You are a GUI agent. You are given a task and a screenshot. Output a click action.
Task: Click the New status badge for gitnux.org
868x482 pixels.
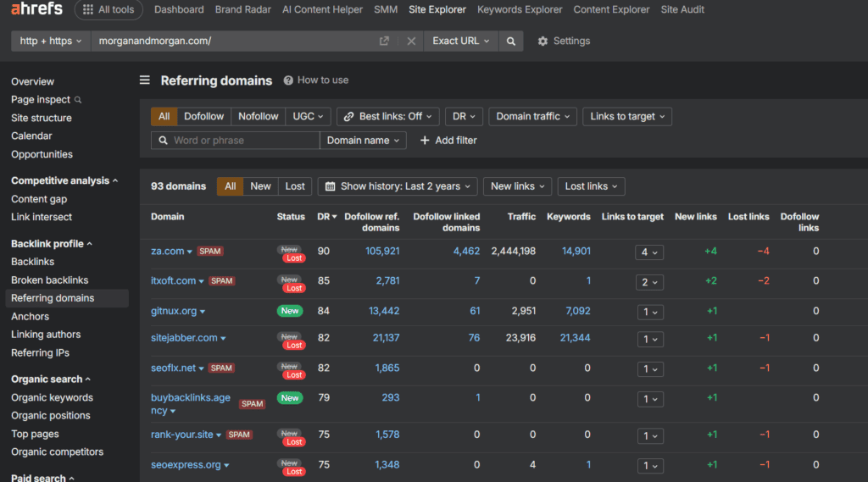point(290,311)
